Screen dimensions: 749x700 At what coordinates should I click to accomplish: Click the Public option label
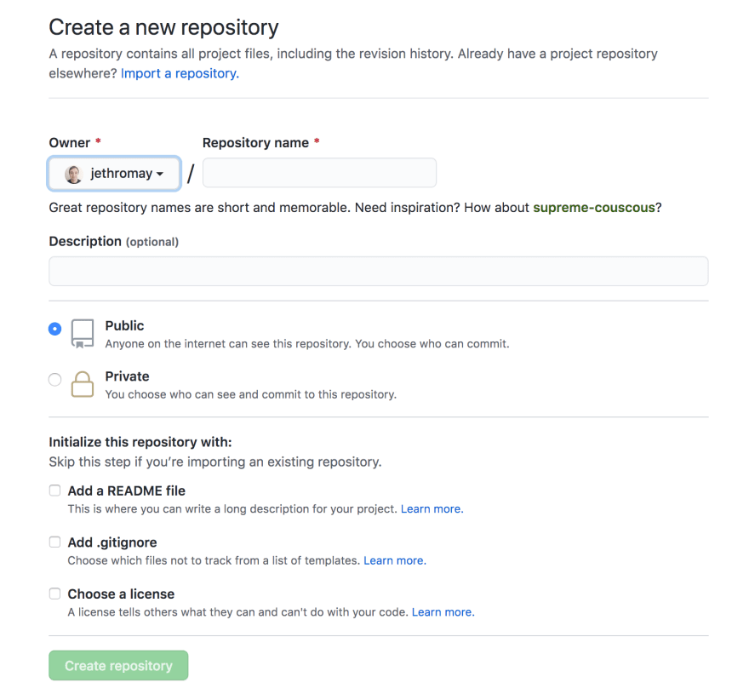tap(124, 326)
